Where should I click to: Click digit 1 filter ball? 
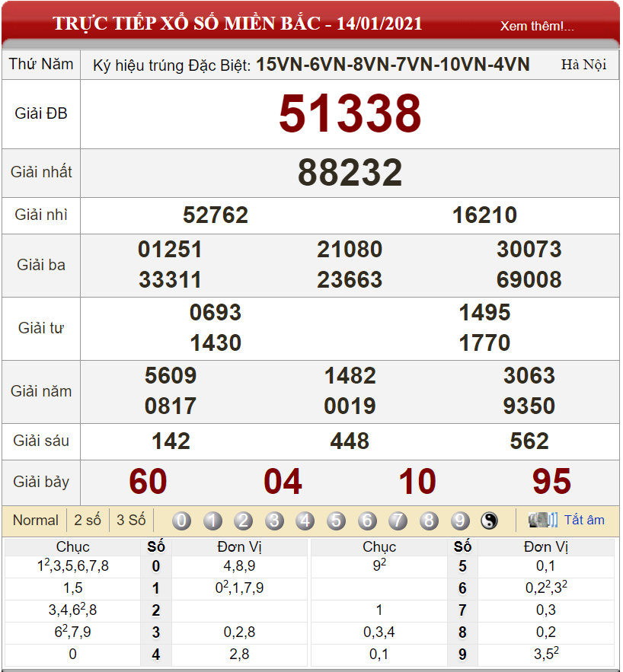(x=212, y=521)
